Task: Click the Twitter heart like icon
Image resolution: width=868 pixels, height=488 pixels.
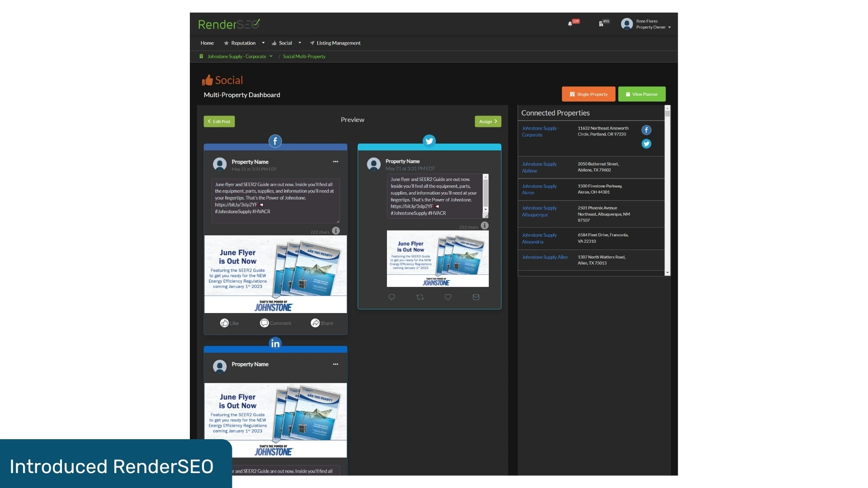Action: pos(448,297)
